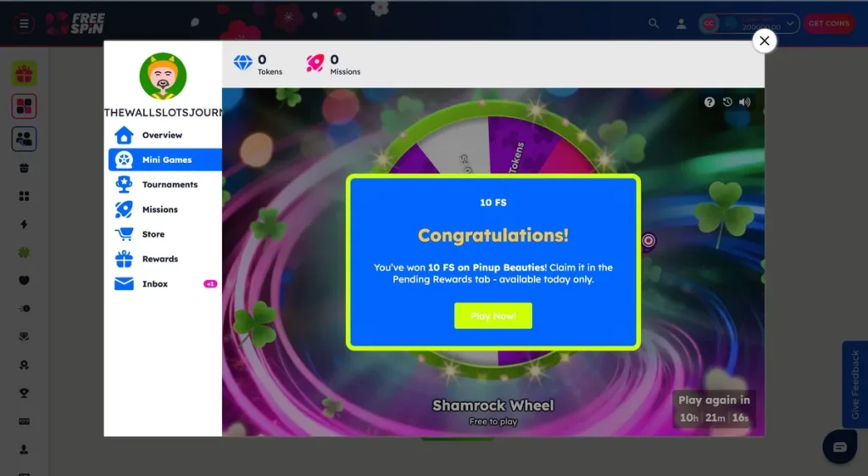Go to the Tournaments section

click(x=169, y=184)
